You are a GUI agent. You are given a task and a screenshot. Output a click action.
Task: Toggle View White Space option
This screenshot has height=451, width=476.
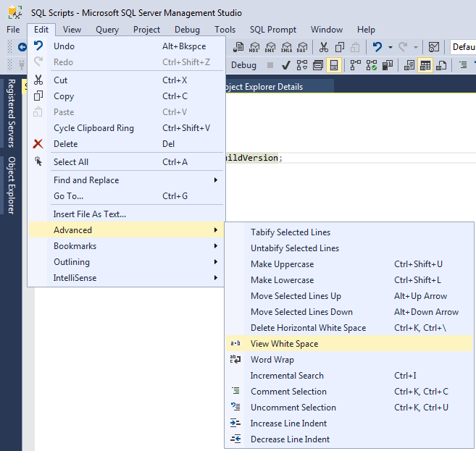284,344
